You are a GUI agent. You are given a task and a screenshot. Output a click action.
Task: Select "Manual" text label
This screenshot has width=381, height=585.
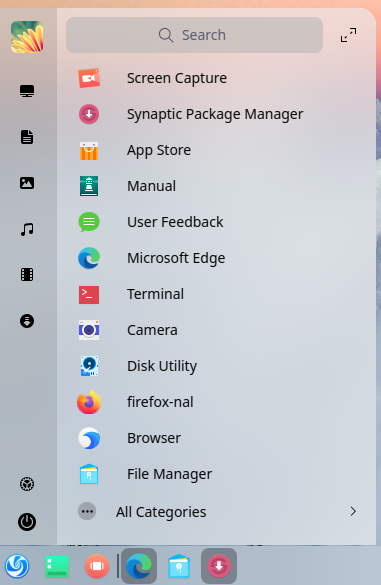[152, 186]
